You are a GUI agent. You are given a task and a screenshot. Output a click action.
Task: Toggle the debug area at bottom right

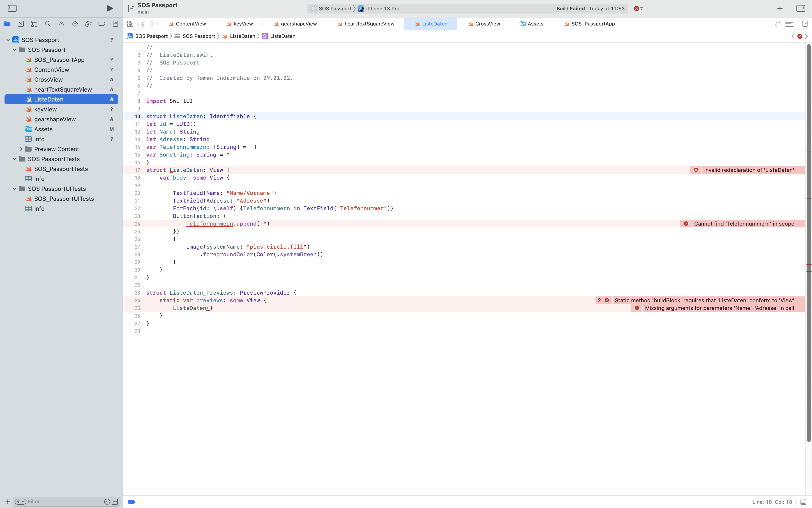(x=803, y=502)
